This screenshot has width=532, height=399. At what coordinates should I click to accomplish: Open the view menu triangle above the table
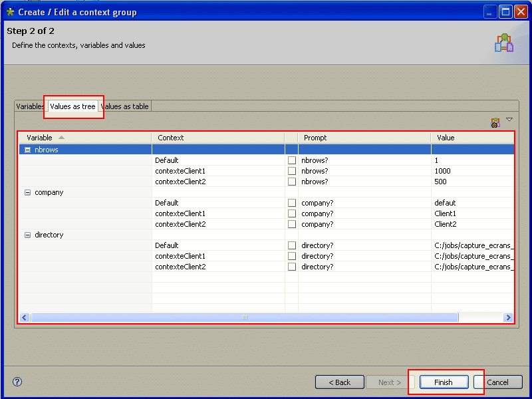click(x=509, y=120)
